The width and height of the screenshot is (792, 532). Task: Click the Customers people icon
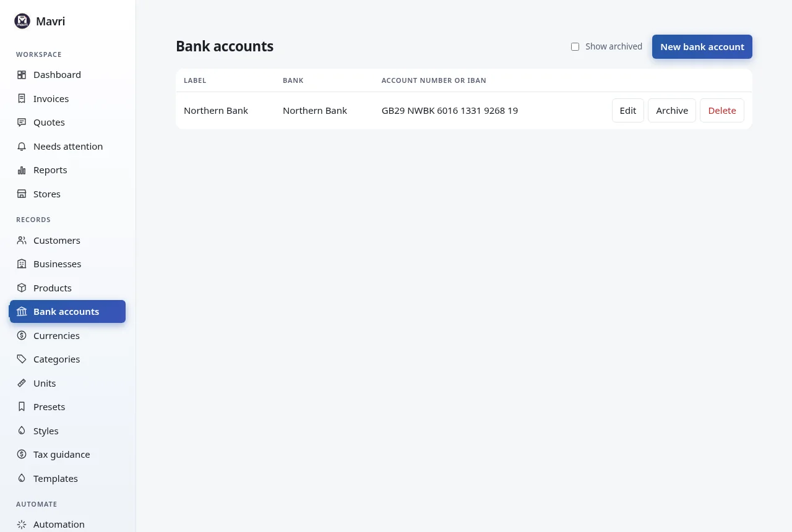(22, 240)
